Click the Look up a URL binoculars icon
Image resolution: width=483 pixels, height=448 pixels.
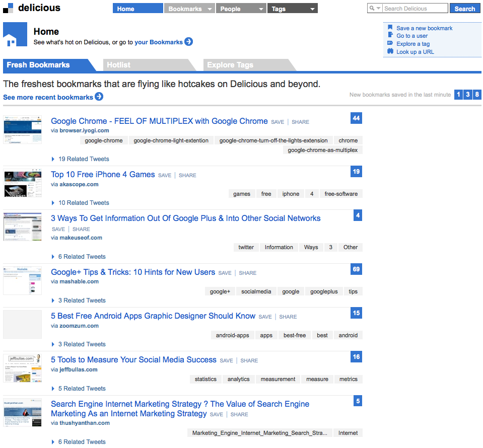point(390,51)
